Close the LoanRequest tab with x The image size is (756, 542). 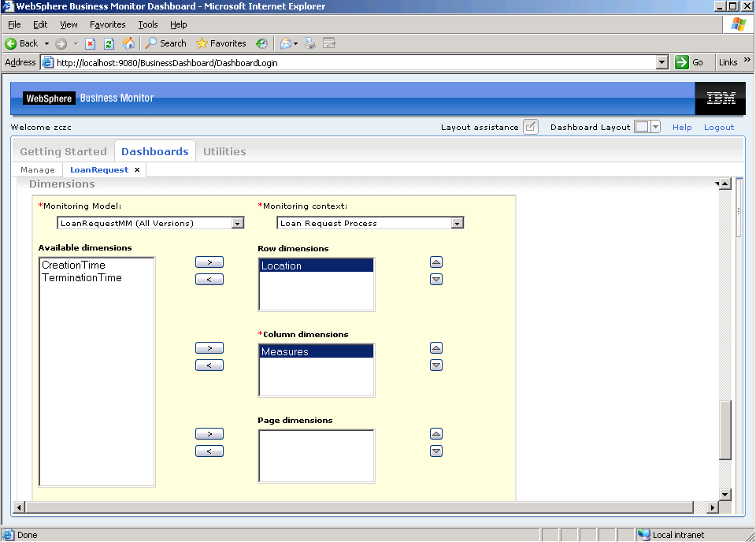[137, 169]
